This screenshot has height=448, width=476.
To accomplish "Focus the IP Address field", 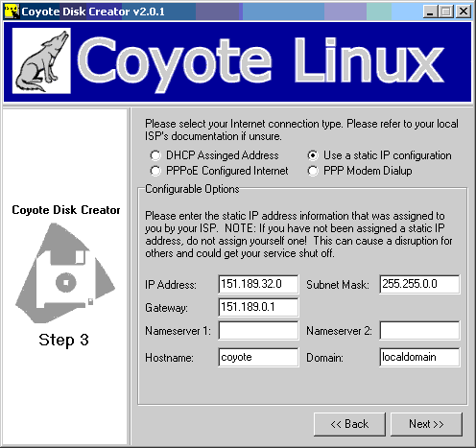I will [x=258, y=284].
